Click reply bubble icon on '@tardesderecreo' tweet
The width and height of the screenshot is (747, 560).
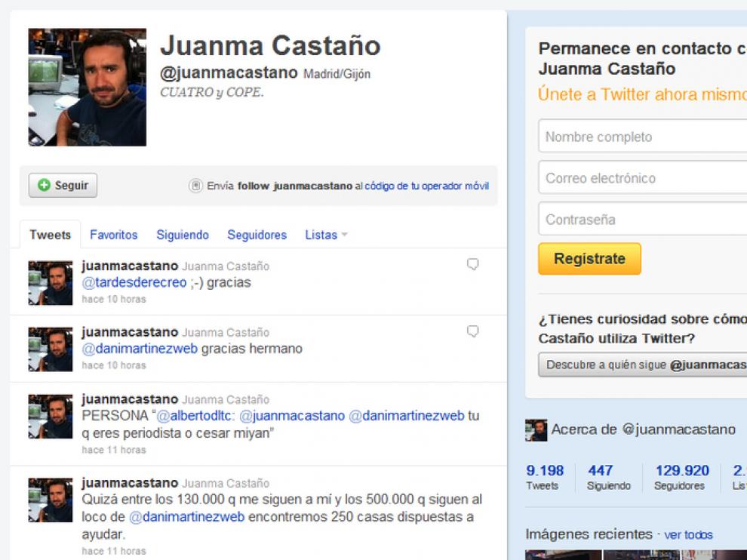[472, 264]
